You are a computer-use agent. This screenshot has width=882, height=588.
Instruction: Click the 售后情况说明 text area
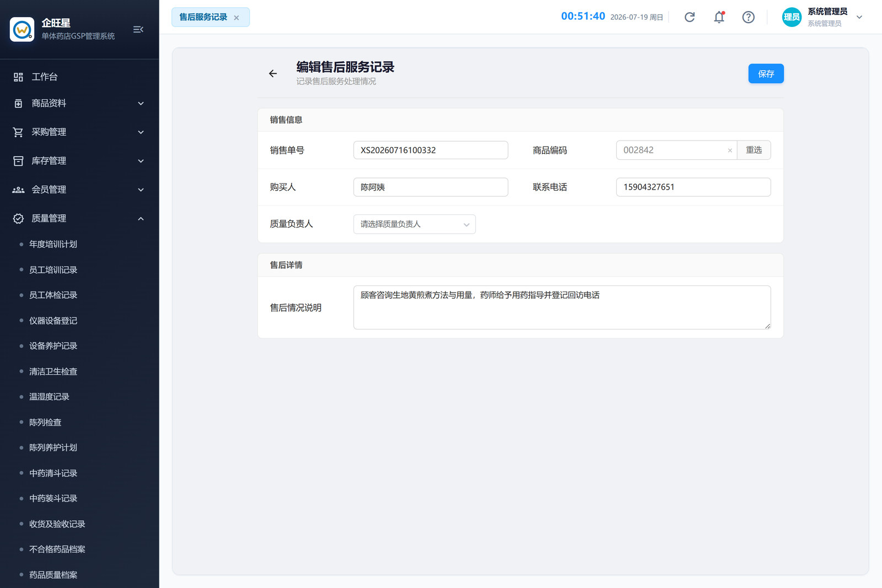pos(562,308)
